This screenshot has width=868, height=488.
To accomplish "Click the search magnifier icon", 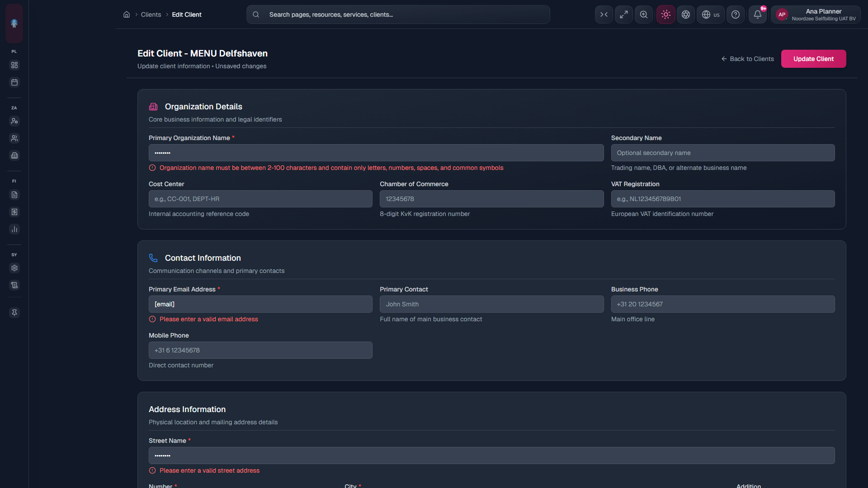I will click(256, 14).
